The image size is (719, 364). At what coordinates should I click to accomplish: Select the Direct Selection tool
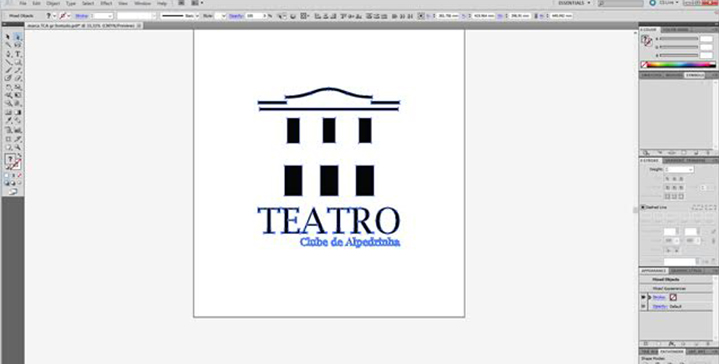tap(18, 36)
